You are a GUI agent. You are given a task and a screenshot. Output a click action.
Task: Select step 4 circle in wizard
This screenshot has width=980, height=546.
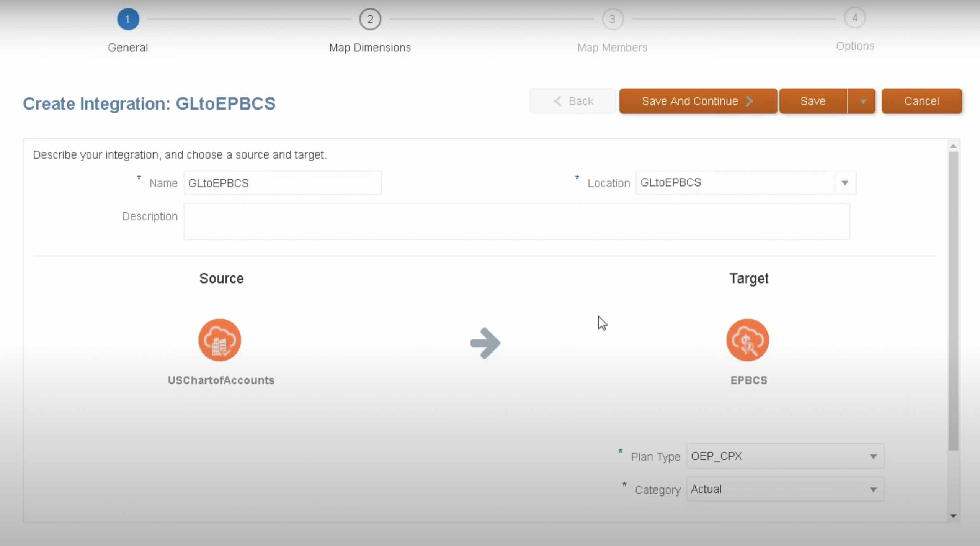(854, 18)
